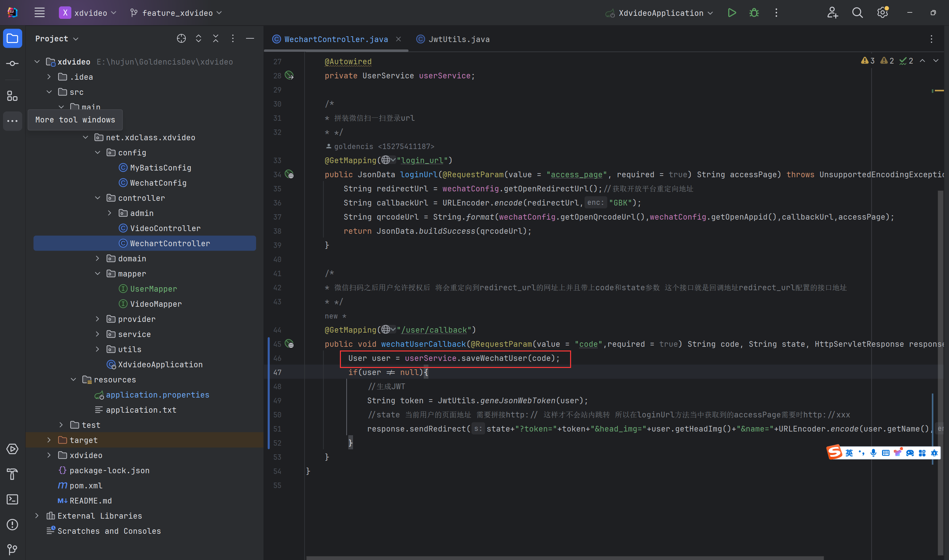Open the Project view mode dropdown

click(57, 38)
